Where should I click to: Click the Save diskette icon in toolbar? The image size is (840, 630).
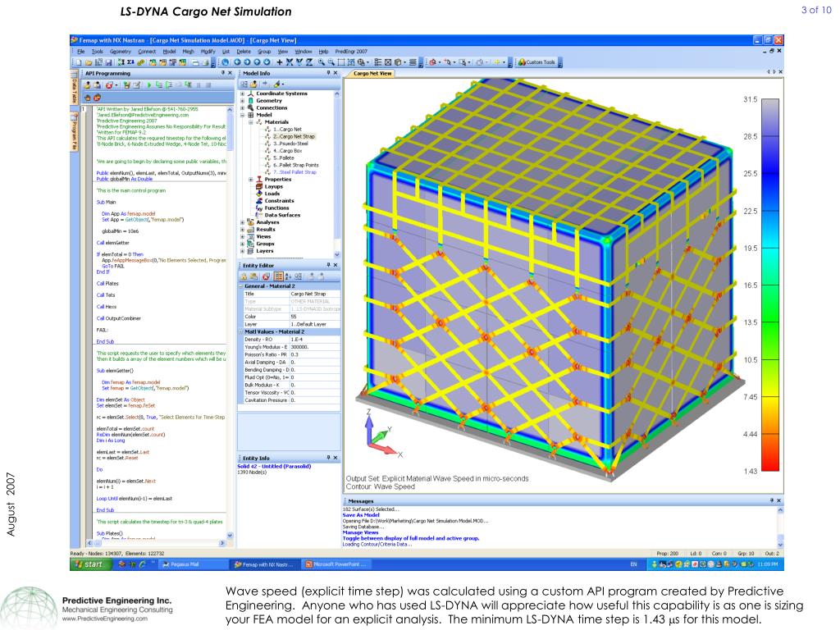pyautogui.click(x=108, y=62)
